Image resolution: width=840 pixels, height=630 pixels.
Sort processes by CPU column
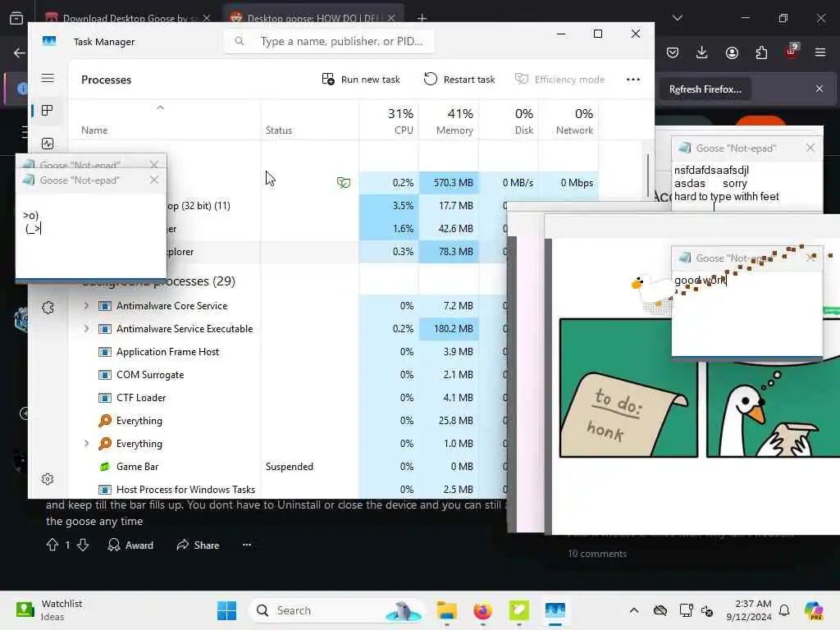[x=389, y=121]
